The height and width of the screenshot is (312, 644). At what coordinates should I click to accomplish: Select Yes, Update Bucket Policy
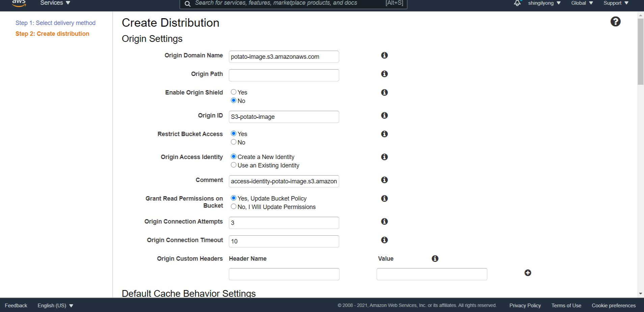(x=233, y=198)
